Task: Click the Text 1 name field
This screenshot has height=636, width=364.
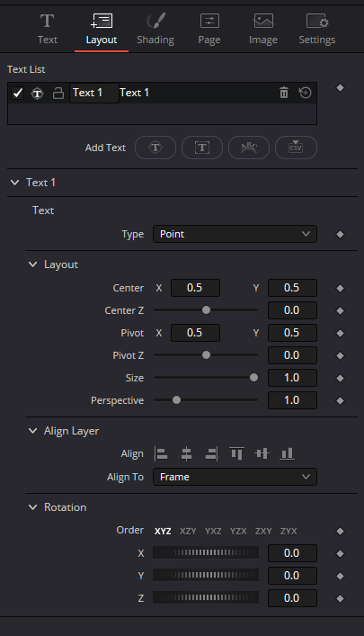Action: (94, 93)
